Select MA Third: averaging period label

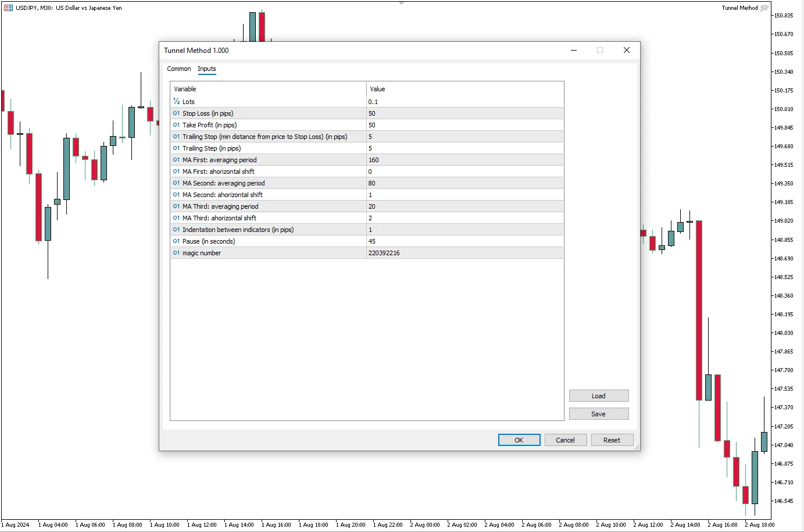click(220, 206)
